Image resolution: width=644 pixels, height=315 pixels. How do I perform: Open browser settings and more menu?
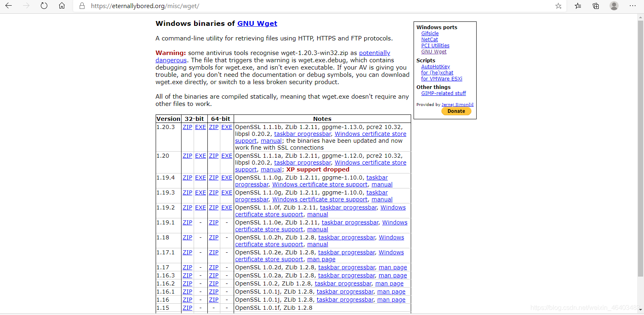coord(633,6)
